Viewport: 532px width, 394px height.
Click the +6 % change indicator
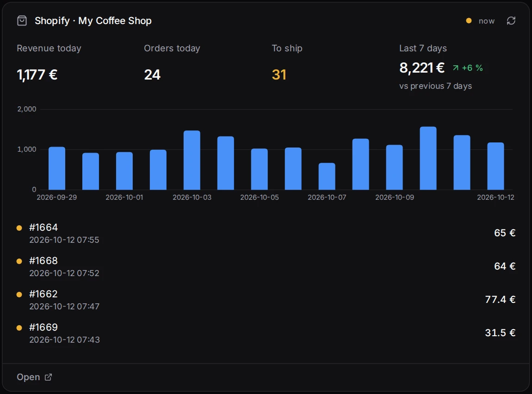coord(468,68)
